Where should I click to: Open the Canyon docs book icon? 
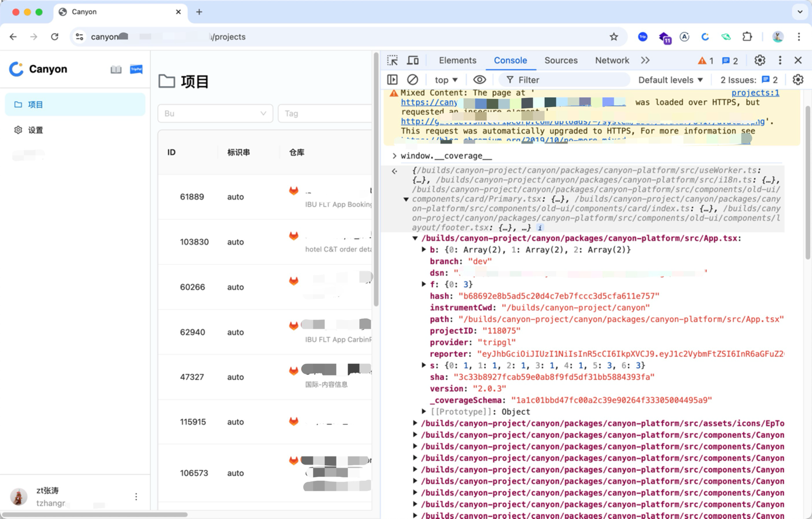(116, 69)
